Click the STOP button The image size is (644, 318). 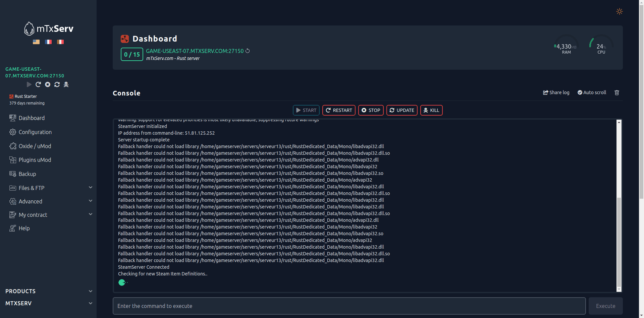click(371, 110)
